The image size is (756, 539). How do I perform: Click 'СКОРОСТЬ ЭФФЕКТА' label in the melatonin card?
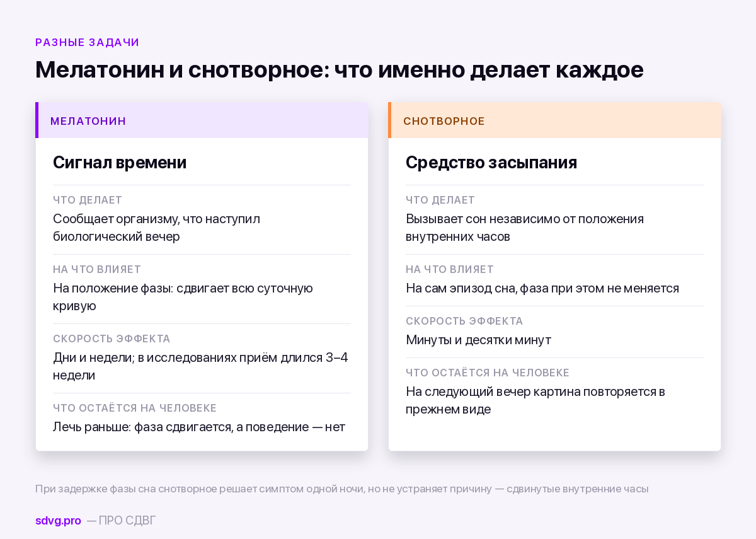point(112,339)
